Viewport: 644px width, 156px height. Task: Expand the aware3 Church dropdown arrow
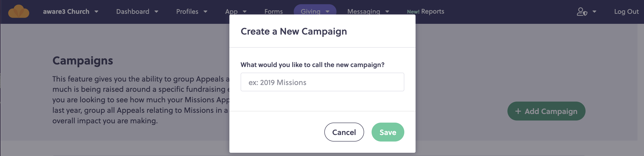coord(96,11)
